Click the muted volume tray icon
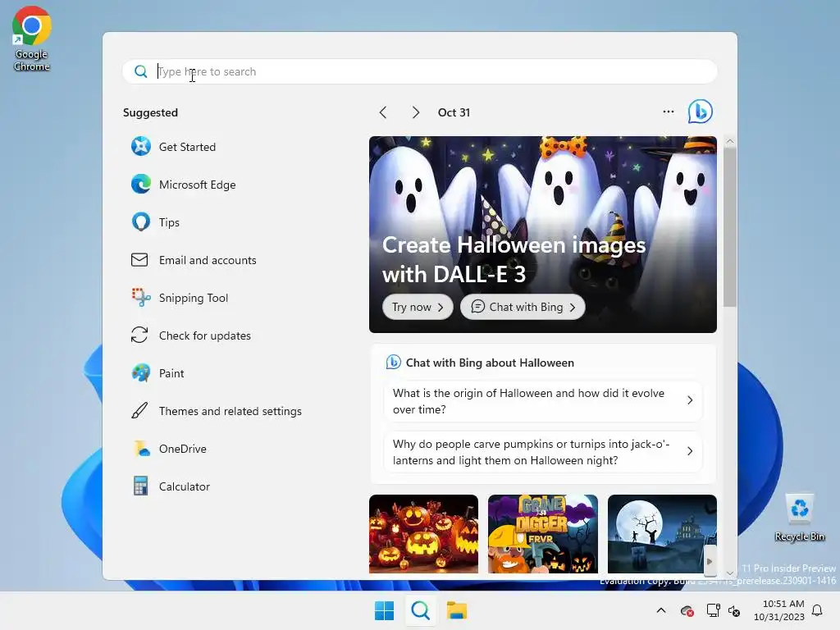This screenshot has width=840, height=630. 734,610
